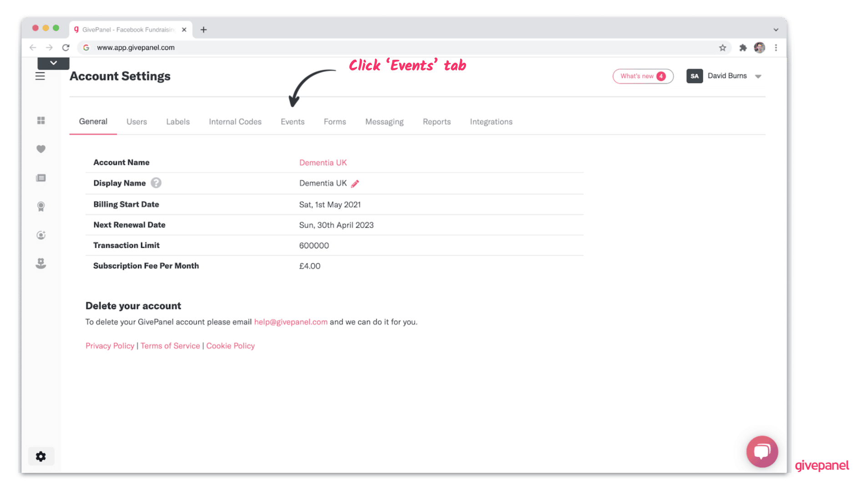Image resolution: width=868 pixels, height=487 pixels.
Task: Click the SA user badge
Action: coord(695,76)
